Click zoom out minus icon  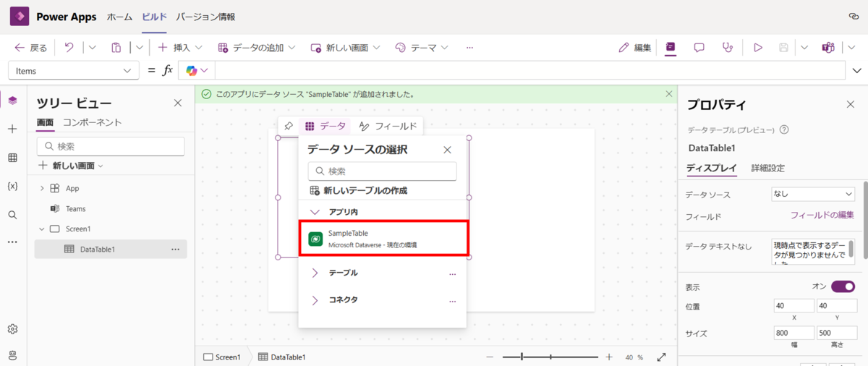490,357
